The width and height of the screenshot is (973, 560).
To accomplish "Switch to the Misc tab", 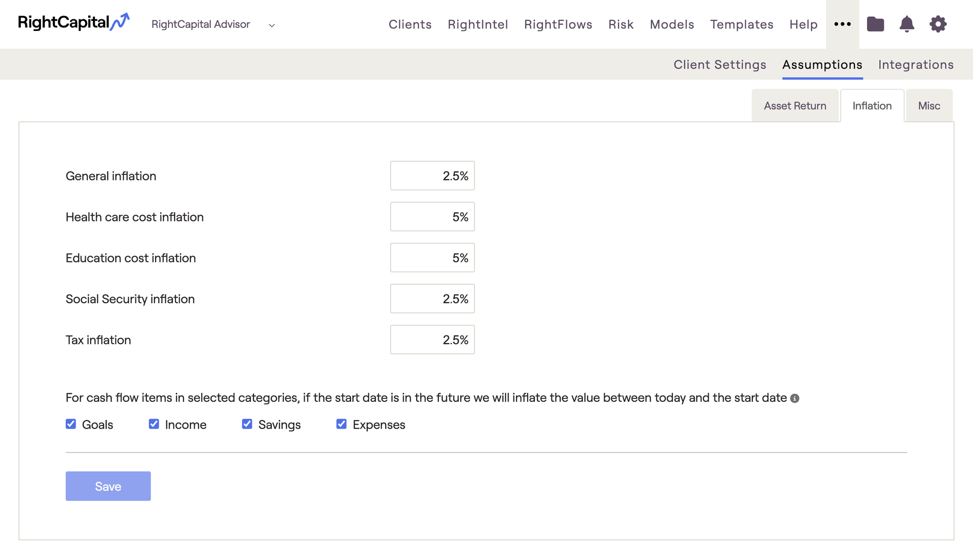I will [x=929, y=106].
